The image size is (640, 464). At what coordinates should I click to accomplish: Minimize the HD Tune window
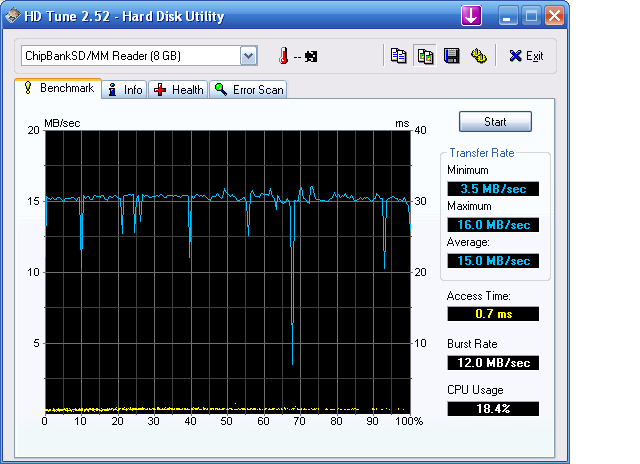coord(508,16)
